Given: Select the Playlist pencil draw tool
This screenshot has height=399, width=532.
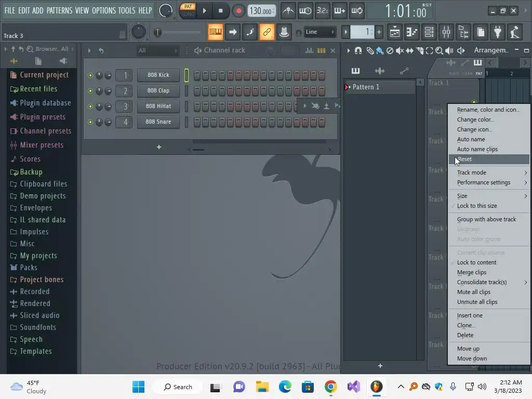Looking at the screenshot, I should point(370,51).
